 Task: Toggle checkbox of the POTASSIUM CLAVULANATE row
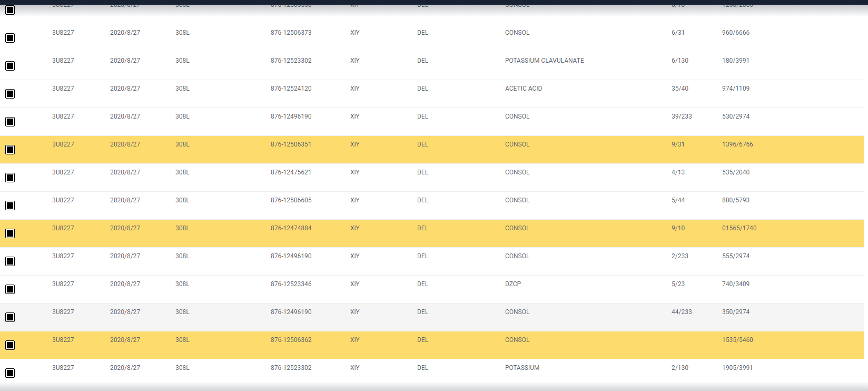point(10,66)
